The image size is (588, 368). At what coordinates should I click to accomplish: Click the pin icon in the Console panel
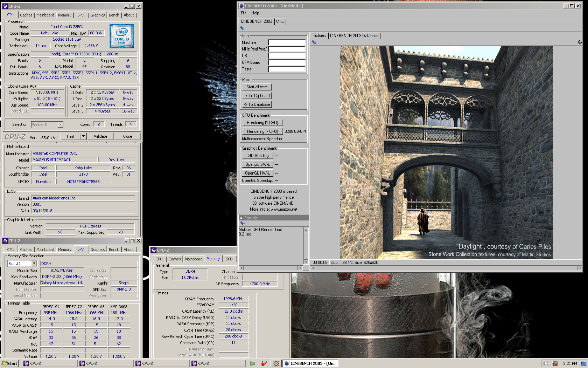(242, 223)
